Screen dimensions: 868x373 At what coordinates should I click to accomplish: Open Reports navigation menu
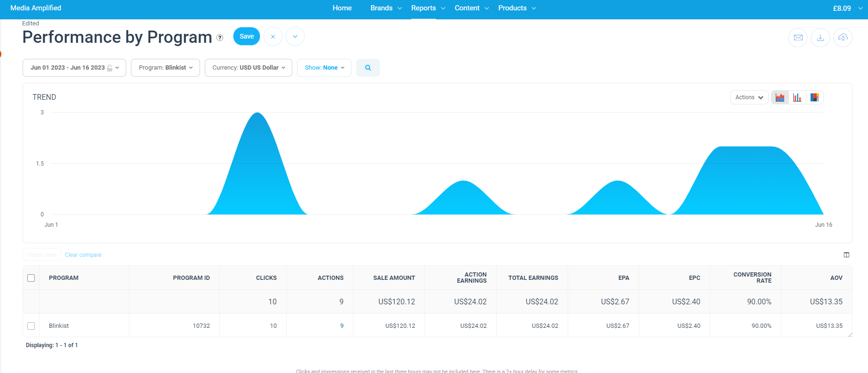click(428, 8)
